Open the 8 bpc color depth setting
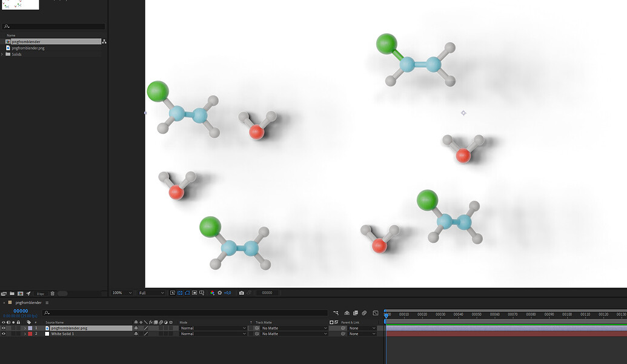Viewport: 627px width, 364px height. [x=41, y=294]
